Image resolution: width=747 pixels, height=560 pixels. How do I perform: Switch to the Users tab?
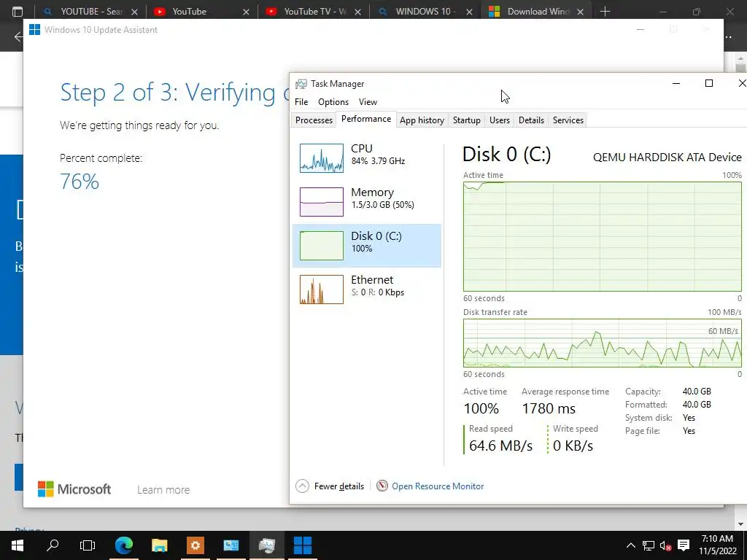(499, 120)
